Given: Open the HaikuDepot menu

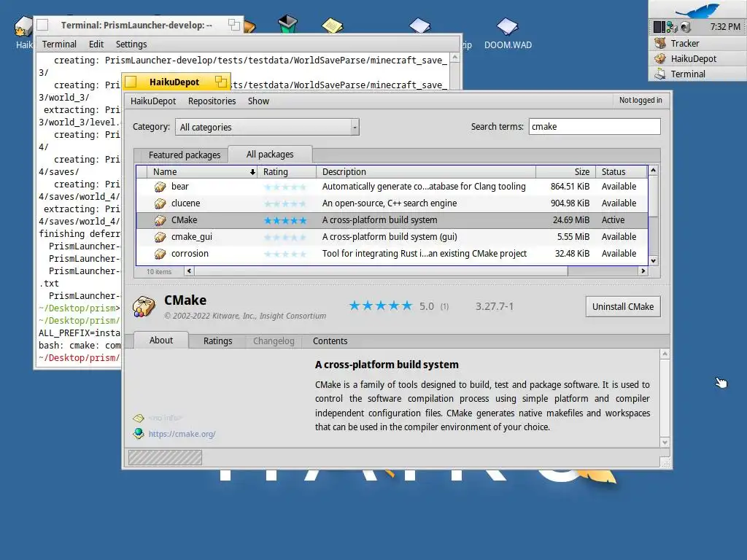Looking at the screenshot, I should click(153, 101).
